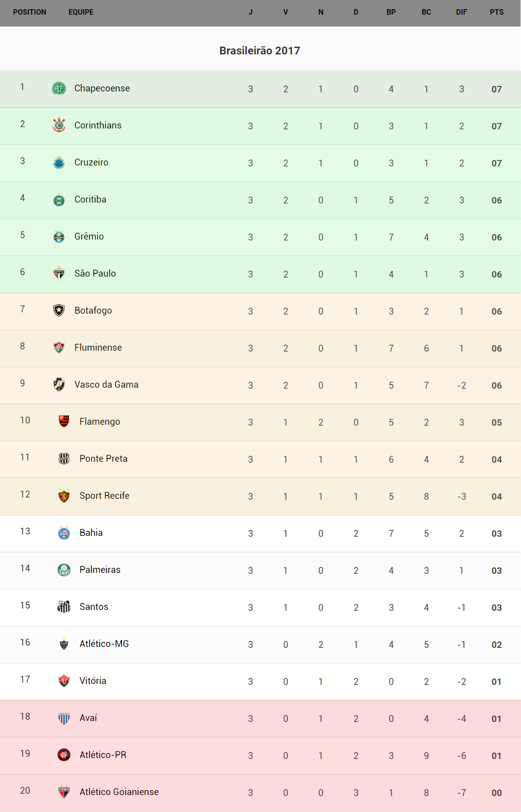Click the DIF column header

pos(461,12)
